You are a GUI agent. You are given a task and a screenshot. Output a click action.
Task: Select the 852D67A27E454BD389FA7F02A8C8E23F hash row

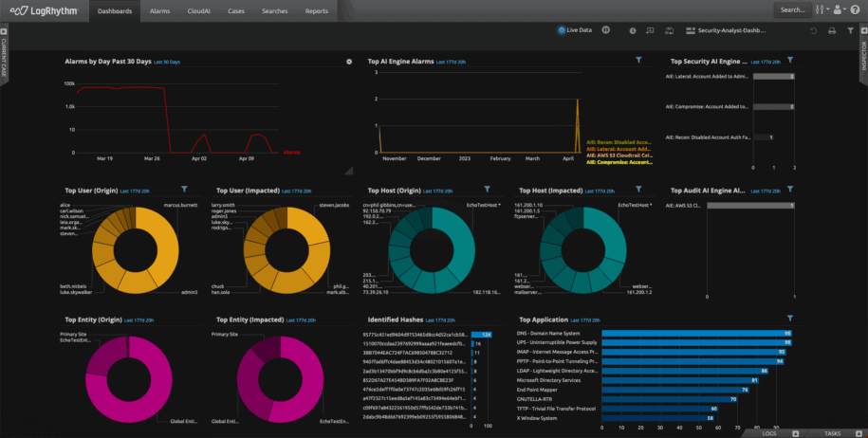[409, 380]
